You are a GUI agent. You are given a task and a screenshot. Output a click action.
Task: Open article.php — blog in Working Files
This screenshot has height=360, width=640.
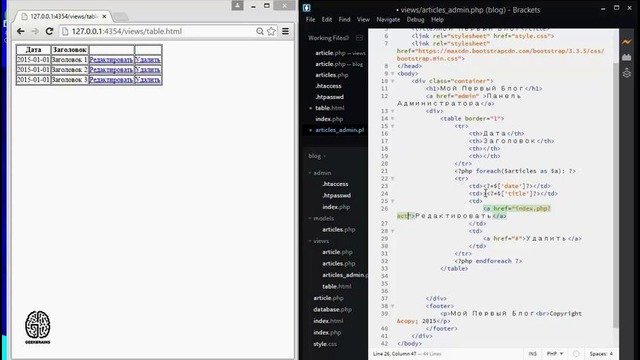pyautogui.click(x=339, y=64)
